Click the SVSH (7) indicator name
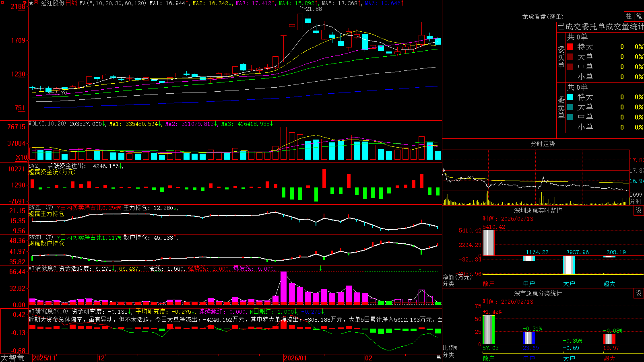 coord(41,238)
